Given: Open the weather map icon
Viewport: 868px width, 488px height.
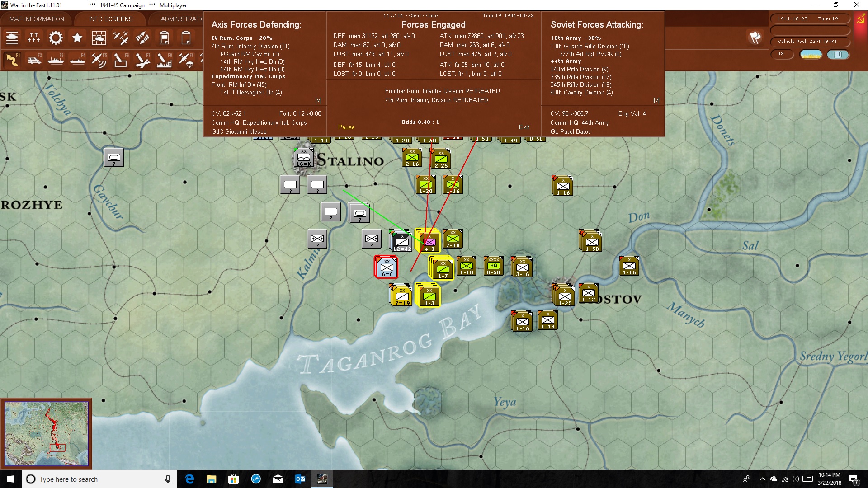Looking at the screenshot, I should [x=99, y=38].
